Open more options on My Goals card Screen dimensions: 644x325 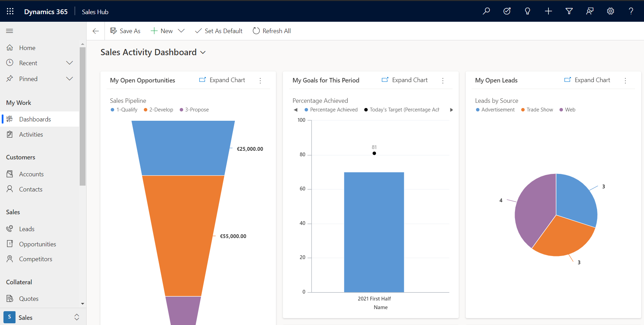pos(443,80)
